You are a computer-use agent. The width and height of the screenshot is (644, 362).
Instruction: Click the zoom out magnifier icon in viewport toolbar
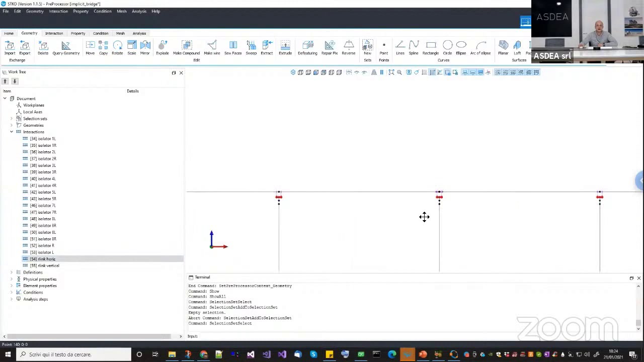pyautogui.click(x=399, y=72)
